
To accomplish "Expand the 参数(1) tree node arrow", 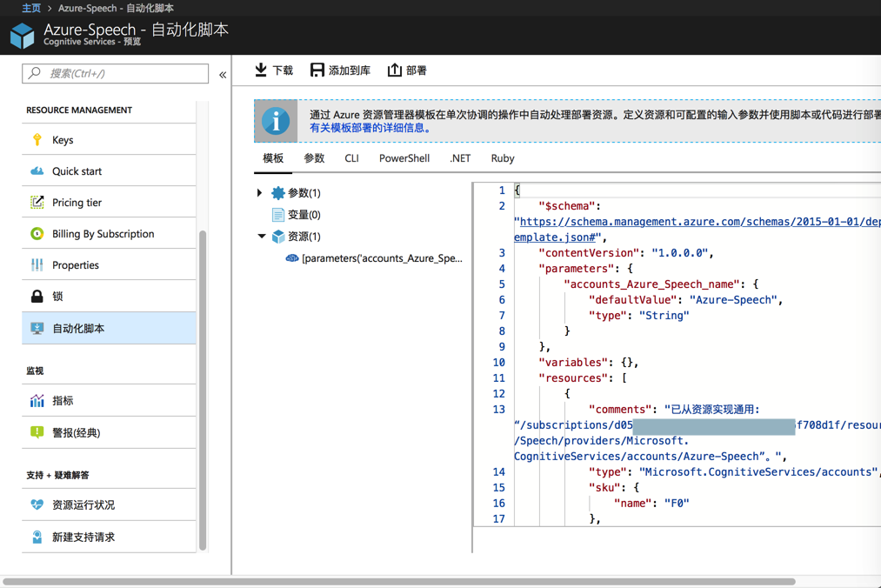I will (259, 193).
